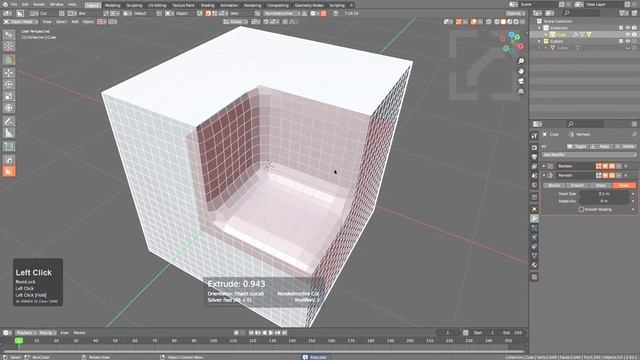Click the viewport zoom magnifier icon
This screenshot has width=640, height=360.
tap(521, 61)
